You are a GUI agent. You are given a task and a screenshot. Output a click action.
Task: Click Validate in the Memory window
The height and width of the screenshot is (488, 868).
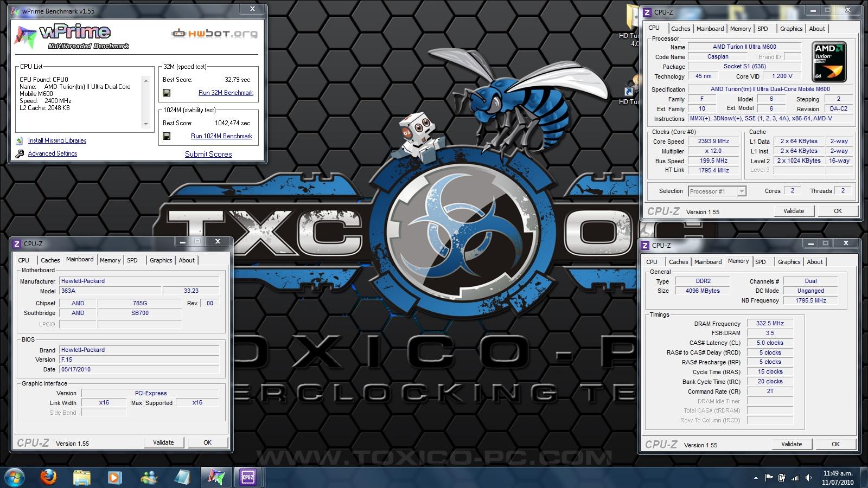click(x=792, y=444)
